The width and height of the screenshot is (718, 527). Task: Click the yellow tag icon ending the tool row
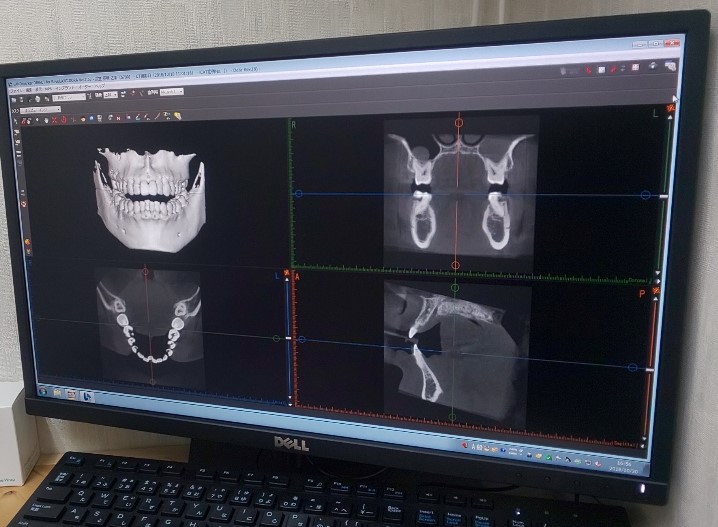(178, 114)
